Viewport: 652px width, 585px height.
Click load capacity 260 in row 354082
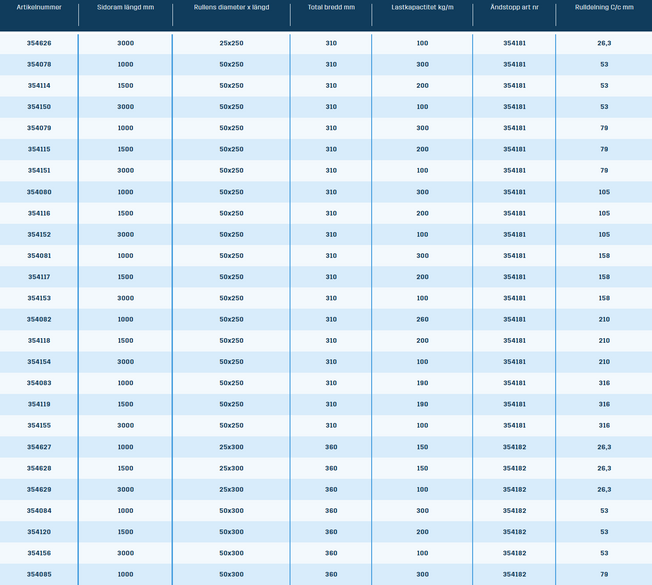(422, 319)
